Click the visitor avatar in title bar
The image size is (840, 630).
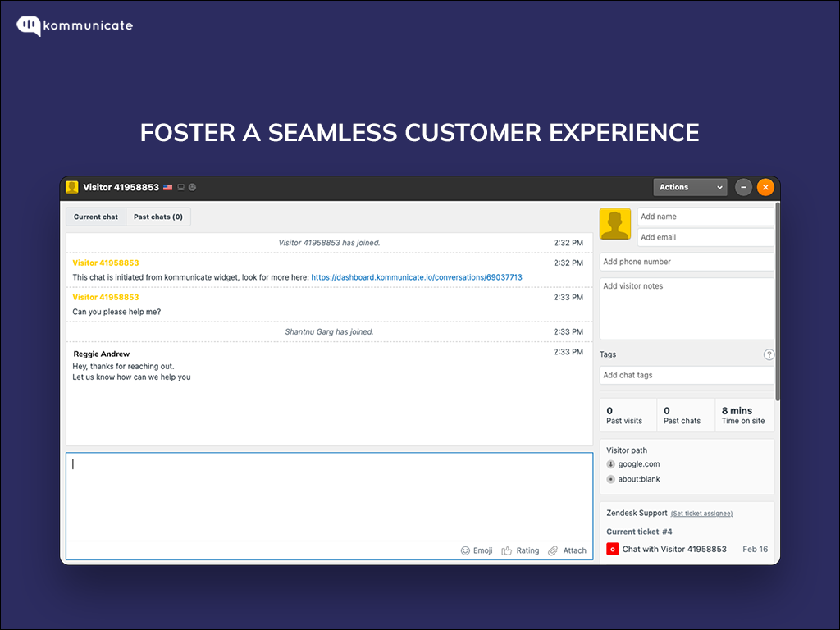point(72,187)
